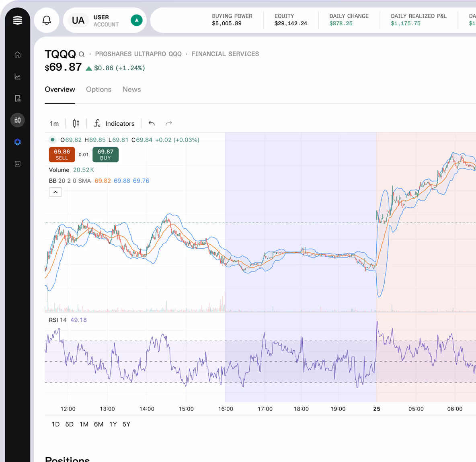Open the line chart sidebar icon

(18, 76)
